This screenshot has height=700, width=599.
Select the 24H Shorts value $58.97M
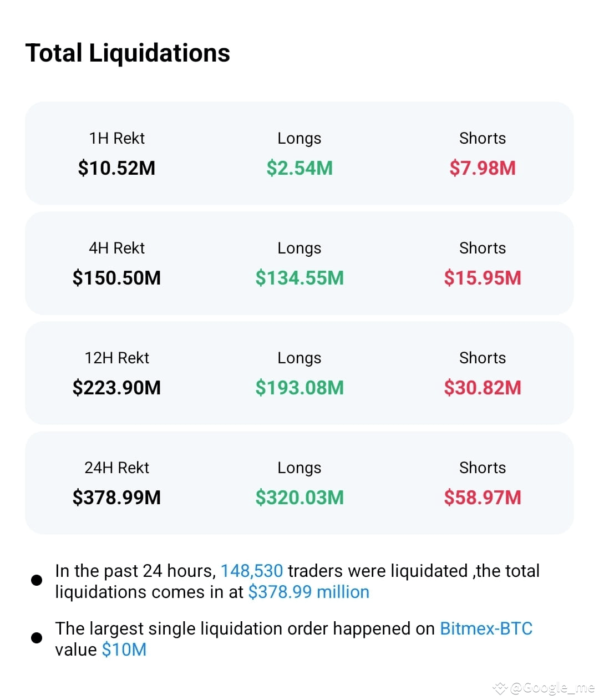click(x=483, y=498)
